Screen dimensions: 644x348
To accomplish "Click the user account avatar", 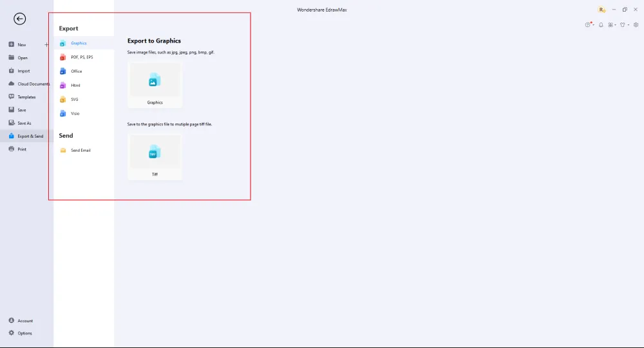I will coord(601,10).
